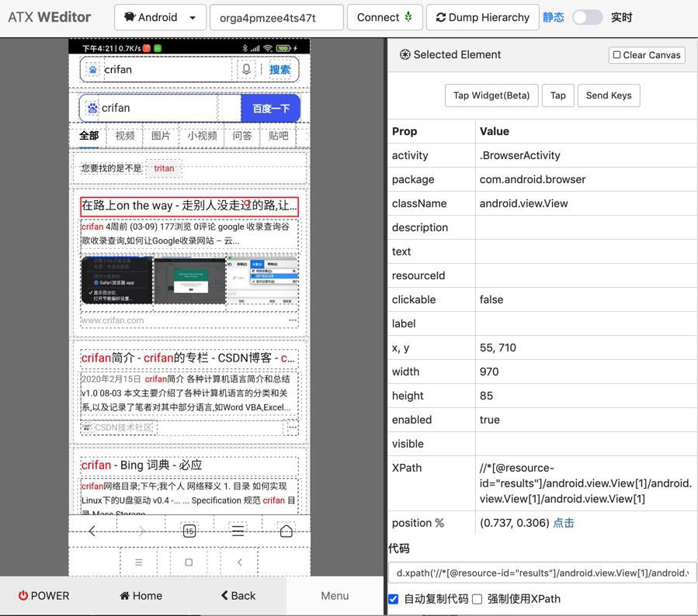The width and height of the screenshot is (698, 616).
Task: Tap the microphone icon in browser search bar
Action: [x=246, y=69]
